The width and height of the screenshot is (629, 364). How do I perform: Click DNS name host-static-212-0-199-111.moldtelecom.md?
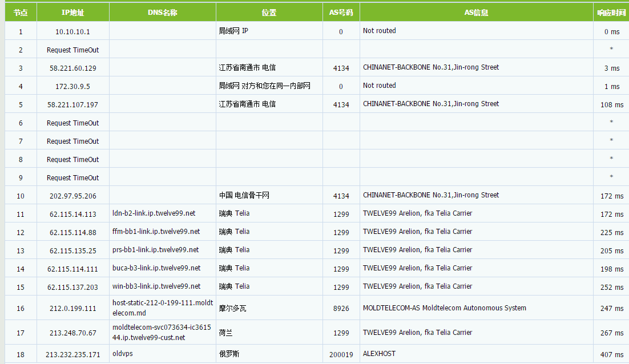(163, 308)
